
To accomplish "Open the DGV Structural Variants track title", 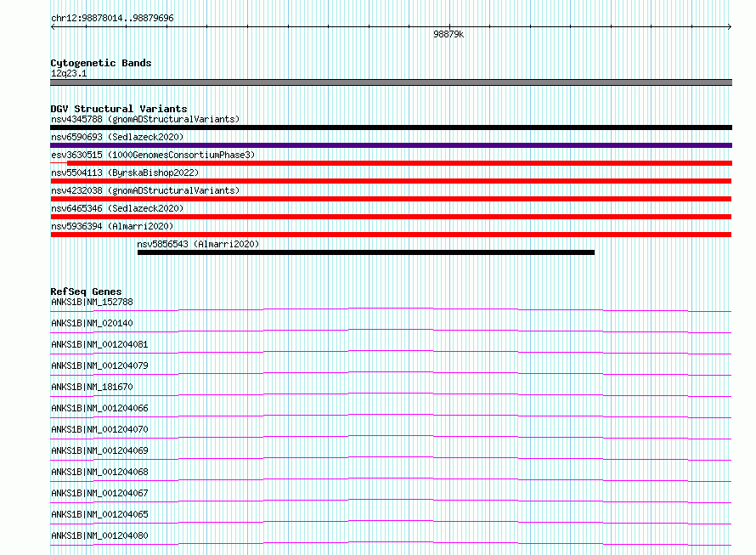I will click(x=119, y=109).
